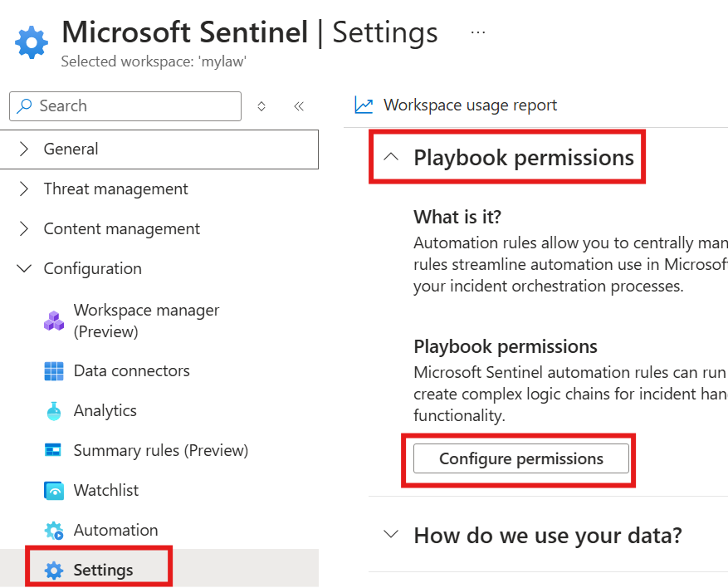
Task: Collapse the sidebar with double-chevron button
Action: 299,106
